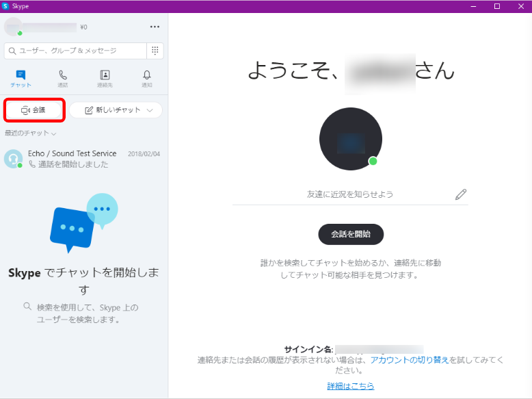Maximize the Skype window
Viewport: 532px width, 399px height.
(497, 6)
